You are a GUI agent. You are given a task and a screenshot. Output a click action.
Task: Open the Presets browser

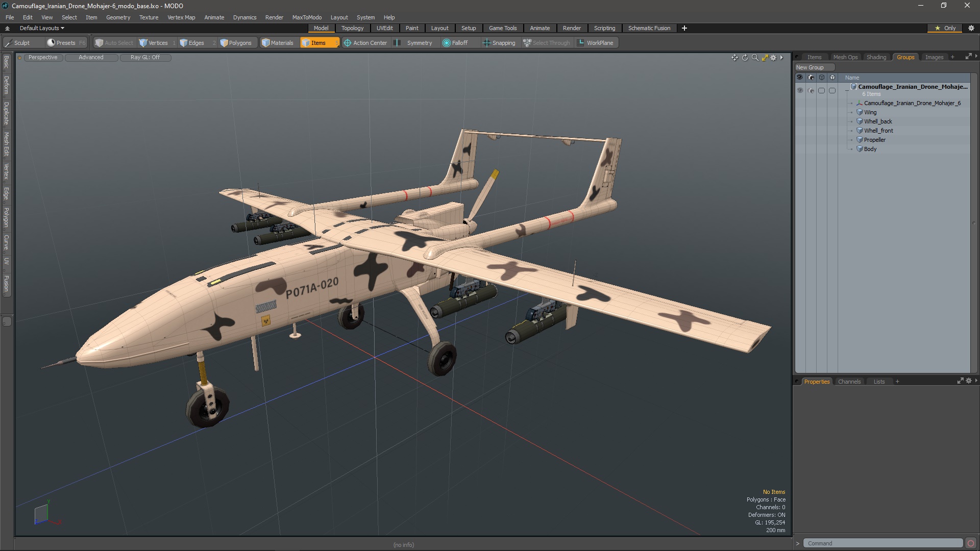pos(66,43)
